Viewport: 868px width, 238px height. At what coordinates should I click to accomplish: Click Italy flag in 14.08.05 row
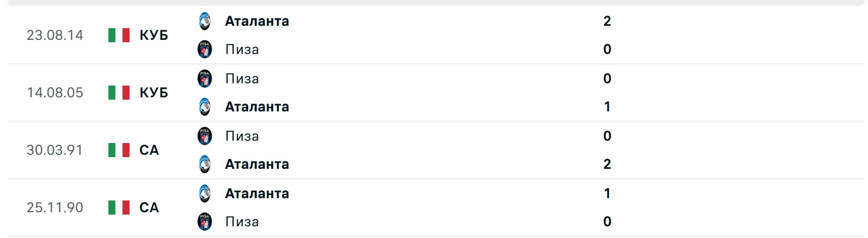pyautogui.click(x=119, y=93)
